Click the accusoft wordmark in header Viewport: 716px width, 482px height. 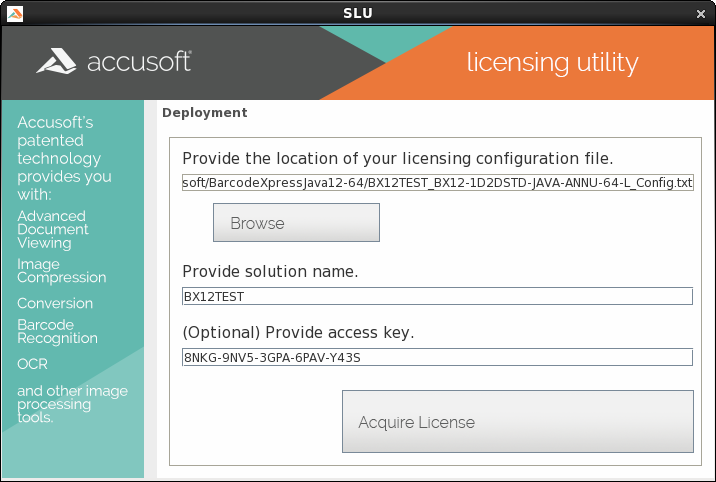tap(139, 62)
